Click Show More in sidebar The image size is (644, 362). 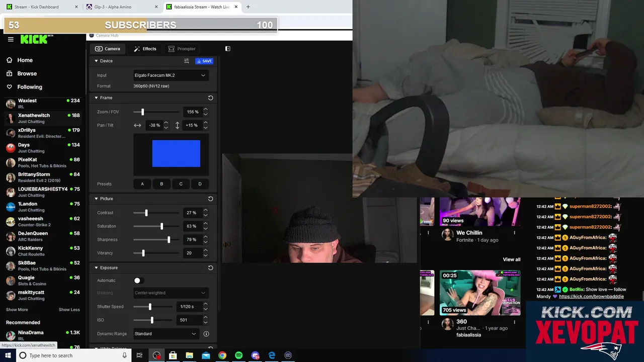point(17,310)
